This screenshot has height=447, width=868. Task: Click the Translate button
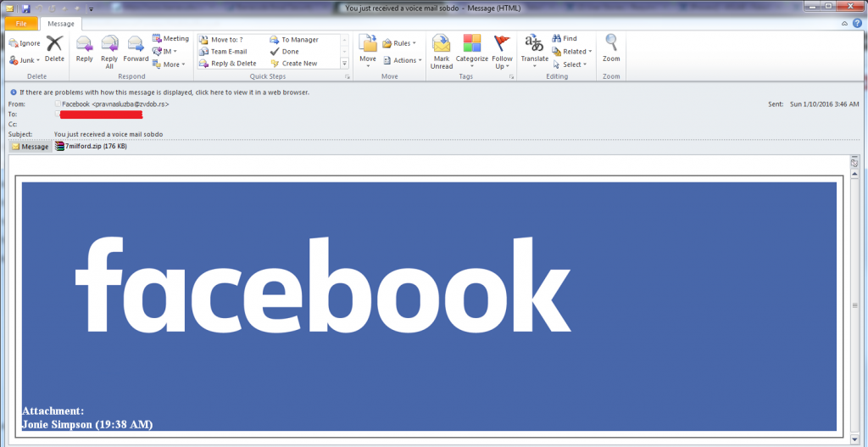pyautogui.click(x=534, y=52)
